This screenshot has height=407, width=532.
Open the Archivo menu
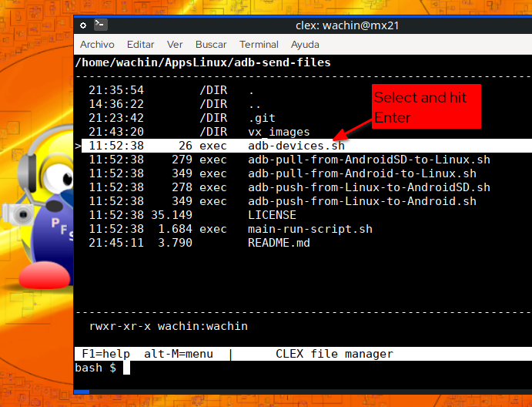point(97,45)
